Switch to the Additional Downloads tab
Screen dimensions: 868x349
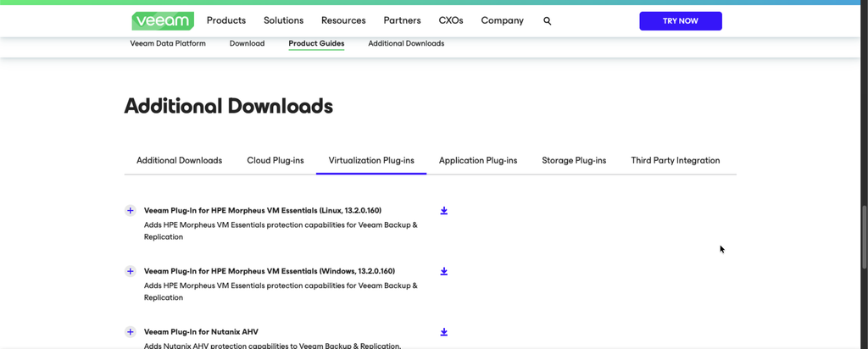pos(180,161)
